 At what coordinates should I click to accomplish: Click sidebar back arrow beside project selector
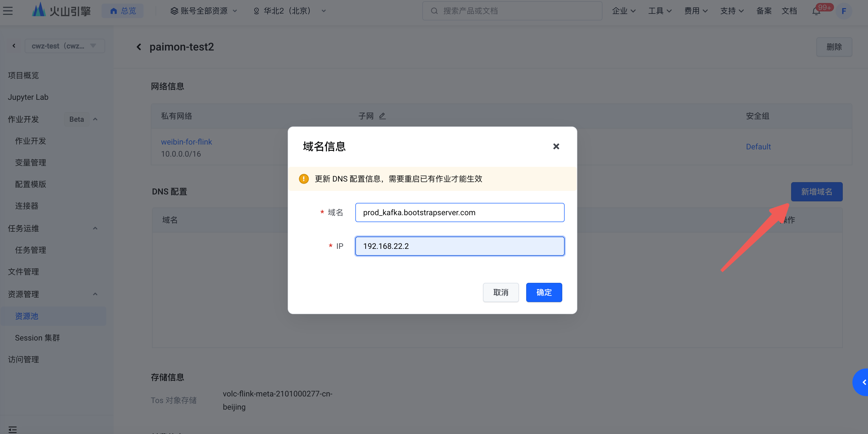14,45
